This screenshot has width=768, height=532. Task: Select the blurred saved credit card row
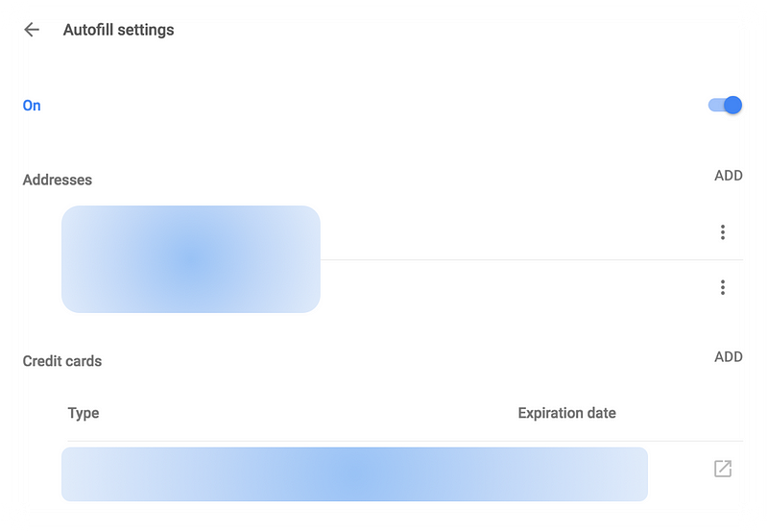[x=354, y=474]
